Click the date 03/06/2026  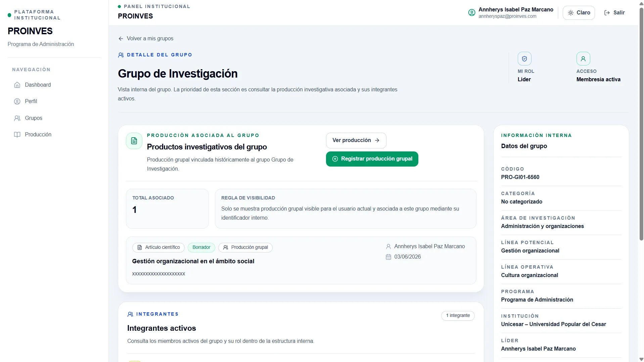tap(407, 257)
